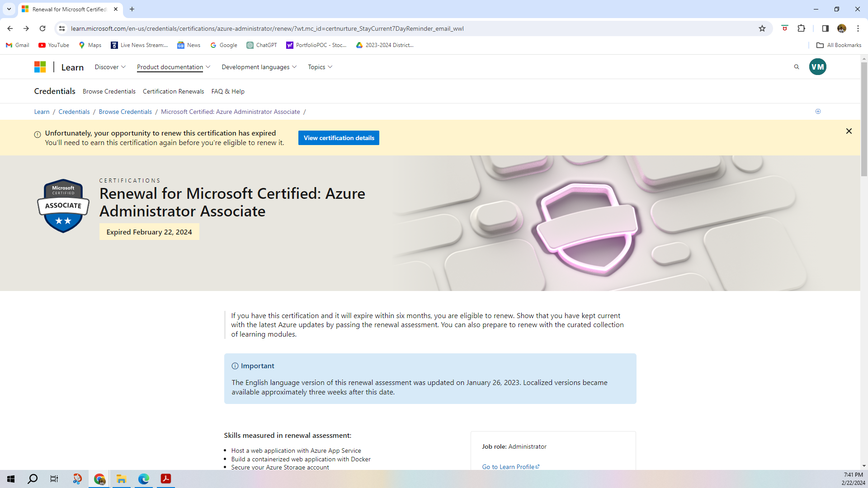Click the VM profile avatar

[x=817, y=66]
